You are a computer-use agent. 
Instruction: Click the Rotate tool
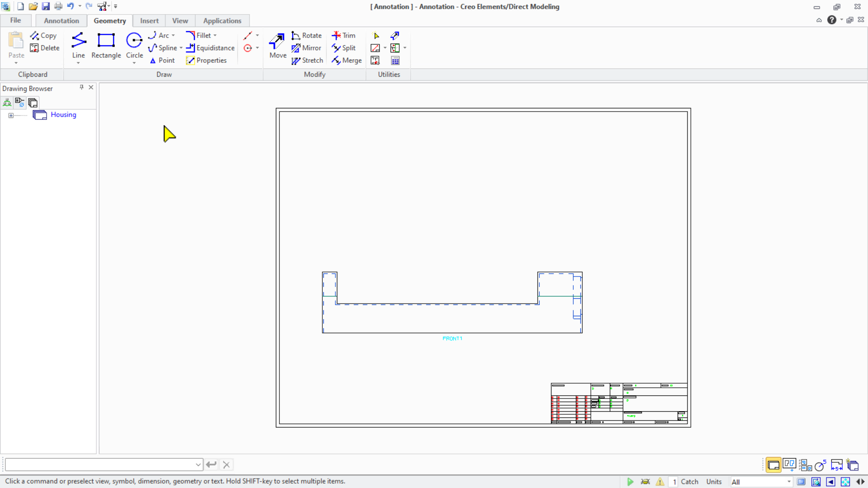pyautogui.click(x=307, y=35)
